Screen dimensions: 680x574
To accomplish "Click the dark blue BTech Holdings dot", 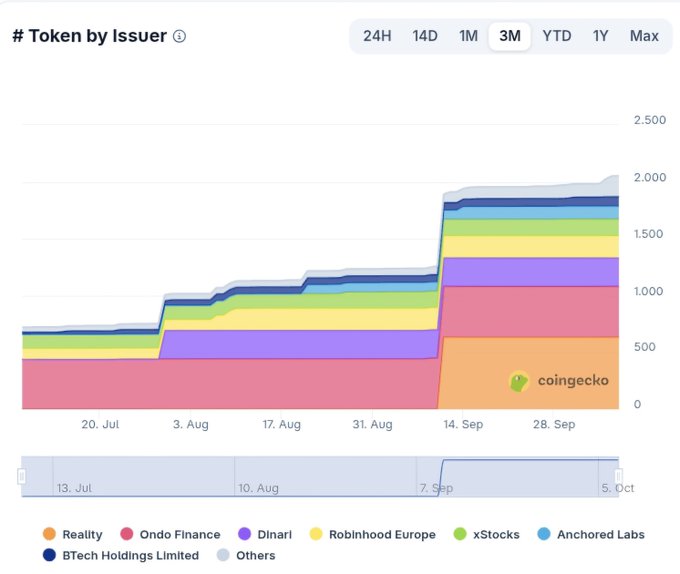I will pyautogui.click(x=49, y=555).
